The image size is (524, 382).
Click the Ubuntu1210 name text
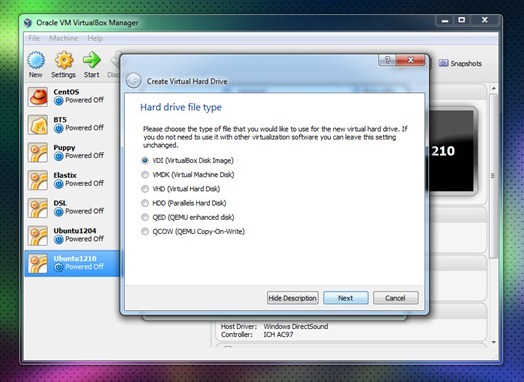tap(75, 258)
